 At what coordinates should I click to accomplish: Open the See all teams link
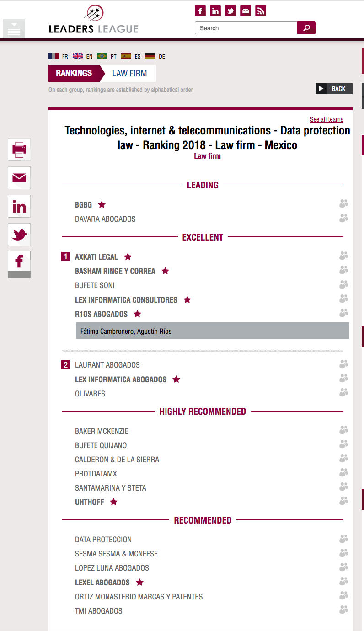pos(327,119)
